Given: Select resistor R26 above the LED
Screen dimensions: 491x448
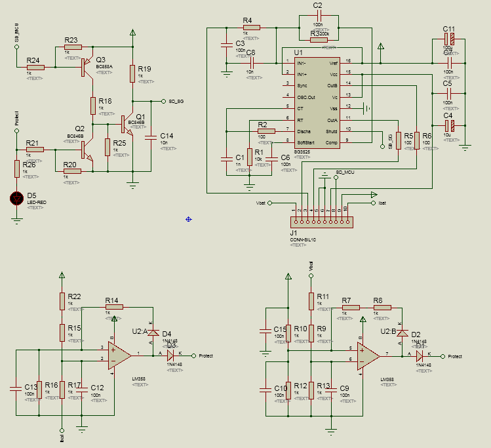Looking at the screenshot, I should [x=17, y=169].
